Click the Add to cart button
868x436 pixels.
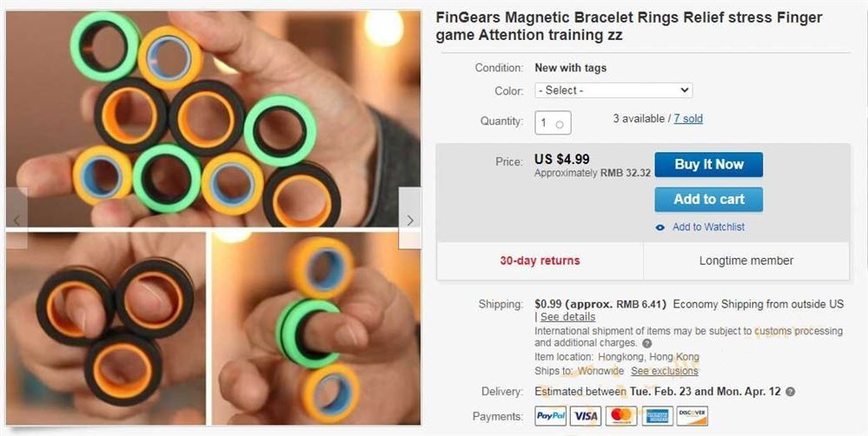pos(709,199)
